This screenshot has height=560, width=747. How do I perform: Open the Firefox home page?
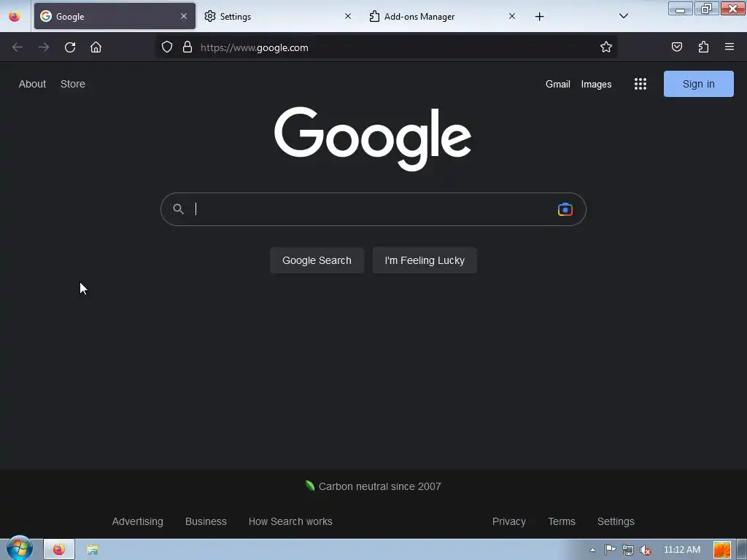(x=96, y=47)
